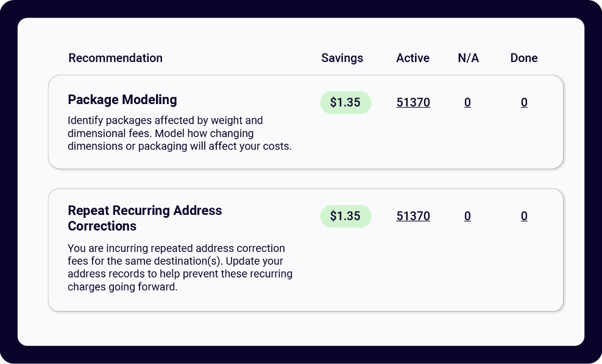Viewport: 602px width, 364px height.
Task: Click the address corrections description text
Action: coord(180,267)
